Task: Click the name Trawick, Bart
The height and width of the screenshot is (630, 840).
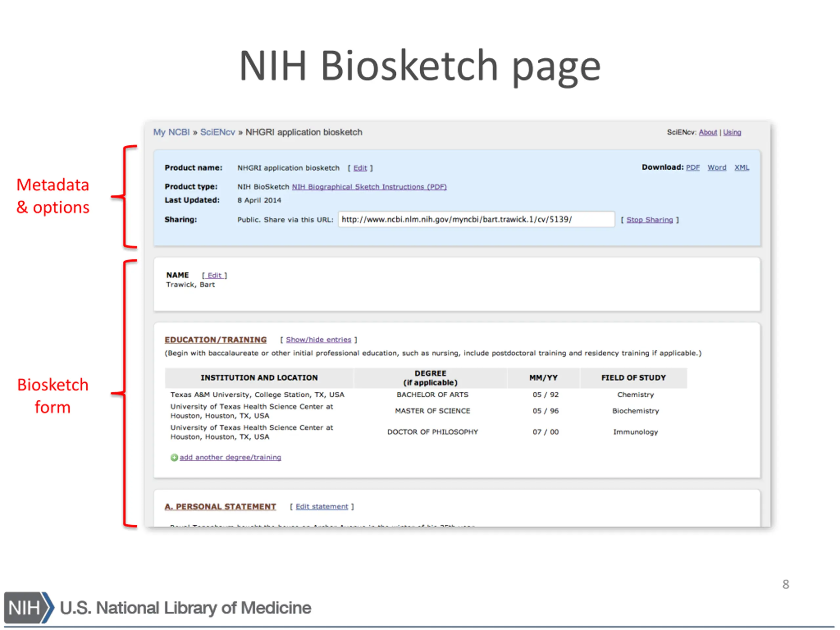Action: 190,285
